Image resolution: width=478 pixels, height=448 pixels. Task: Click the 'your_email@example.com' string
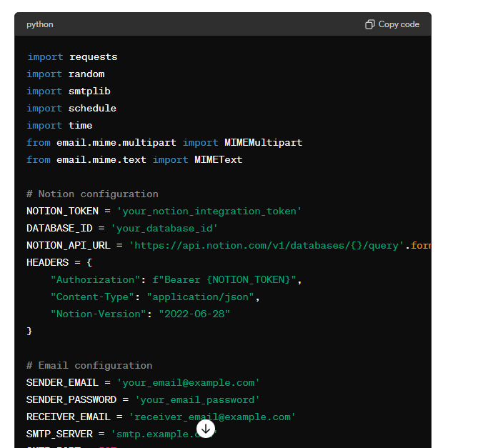pyautogui.click(x=188, y=382)
